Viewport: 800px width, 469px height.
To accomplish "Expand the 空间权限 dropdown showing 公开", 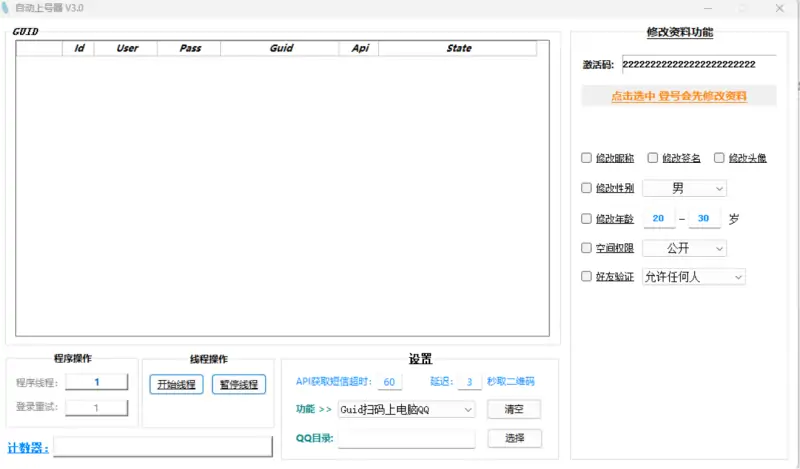I will click(x=684, y=248).
